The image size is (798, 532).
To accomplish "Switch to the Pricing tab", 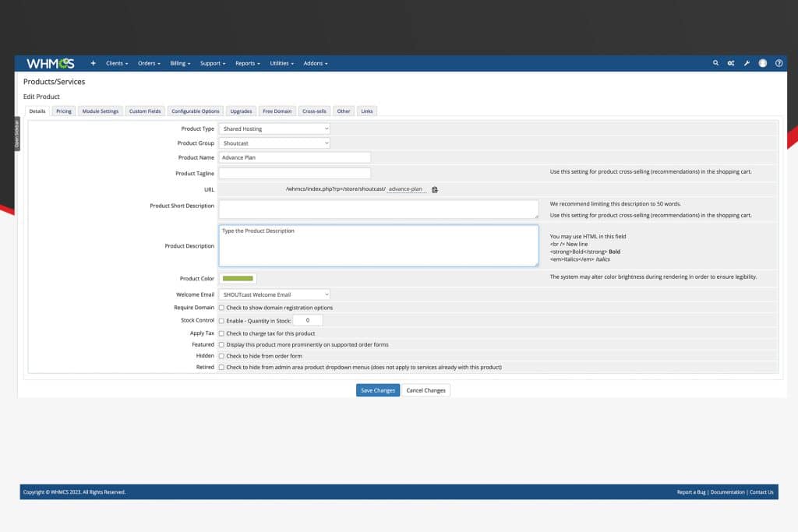I will point(64,111).
